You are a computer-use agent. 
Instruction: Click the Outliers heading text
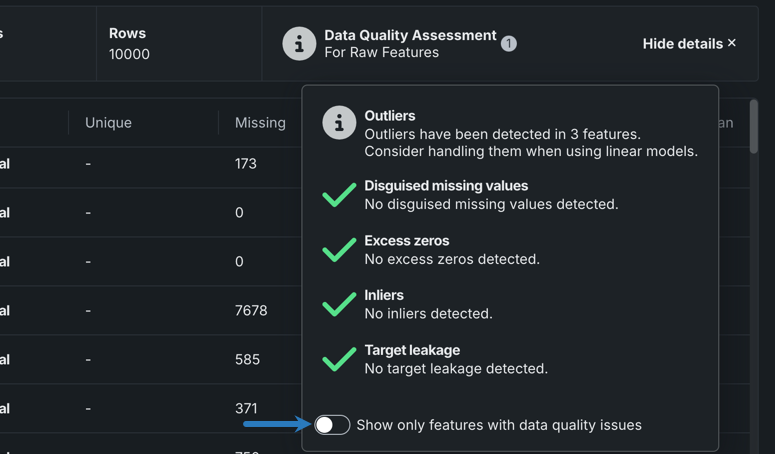tap(390, 116)
